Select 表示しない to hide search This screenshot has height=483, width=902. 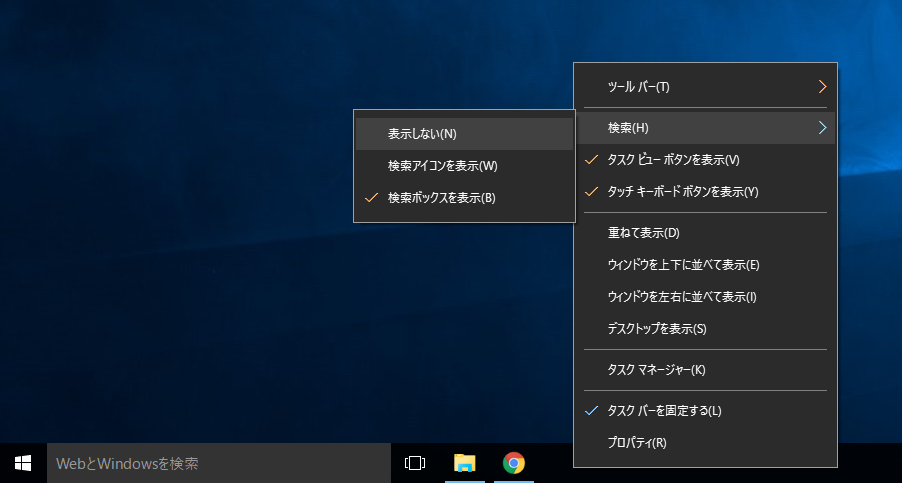pos(422,134)
